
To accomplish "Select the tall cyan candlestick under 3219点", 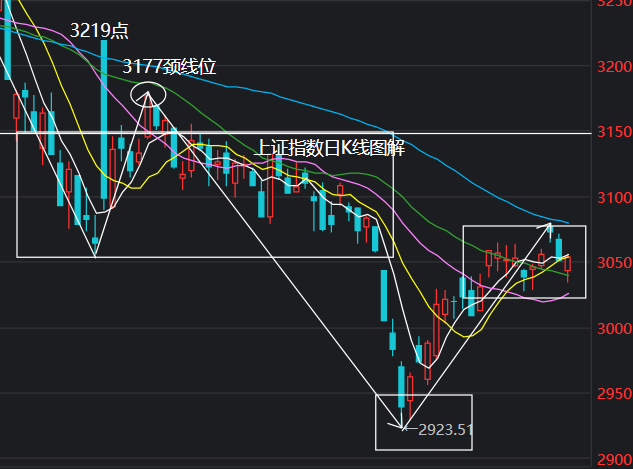I will tap(104, 124).
